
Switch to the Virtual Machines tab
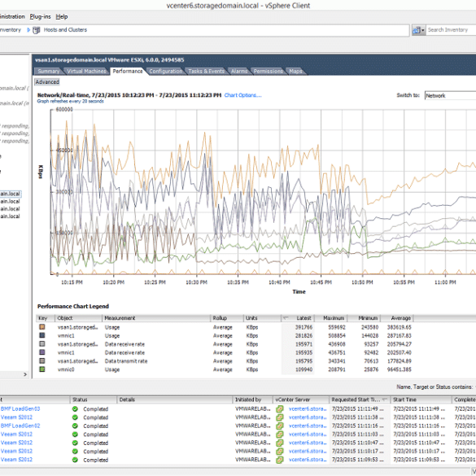tap(86, 72)
